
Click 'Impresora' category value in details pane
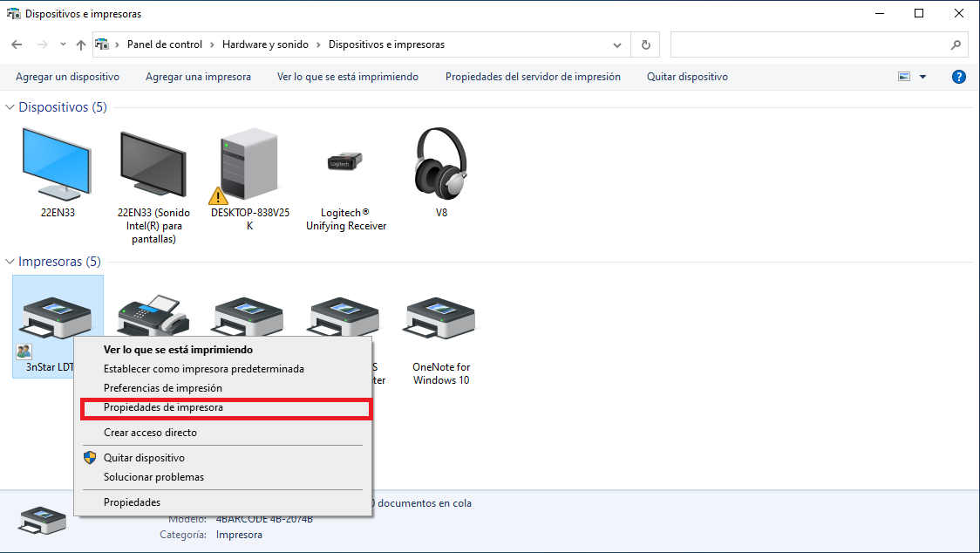pyautogui.click(x=240, y=535)
